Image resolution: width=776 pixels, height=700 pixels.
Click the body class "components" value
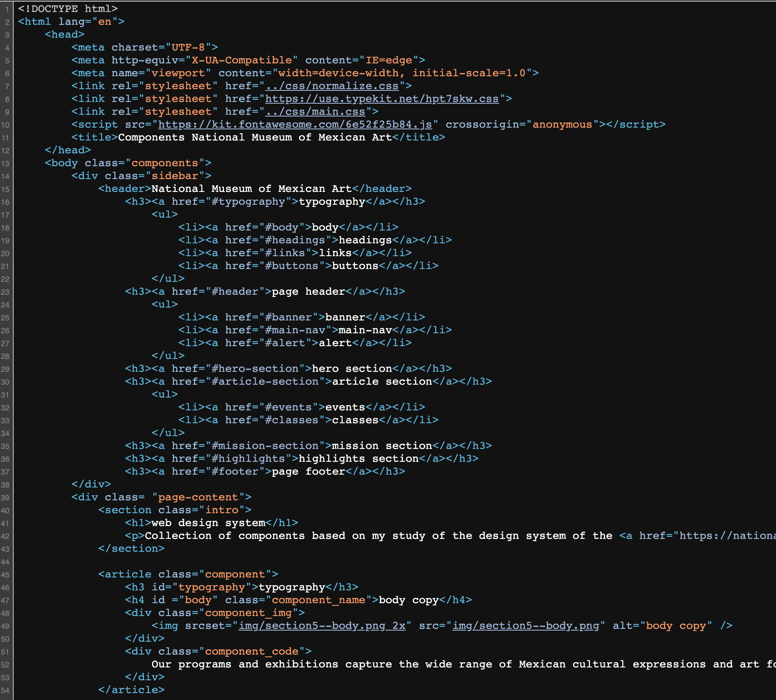click(165, 163)
